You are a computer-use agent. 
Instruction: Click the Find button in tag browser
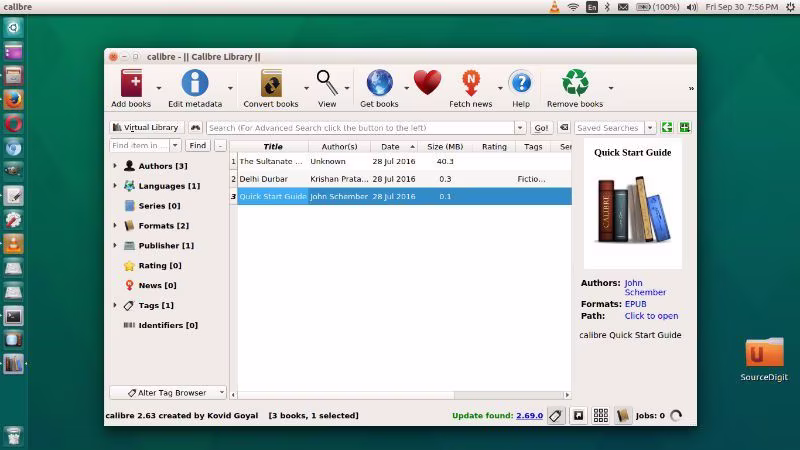[197, 145]
